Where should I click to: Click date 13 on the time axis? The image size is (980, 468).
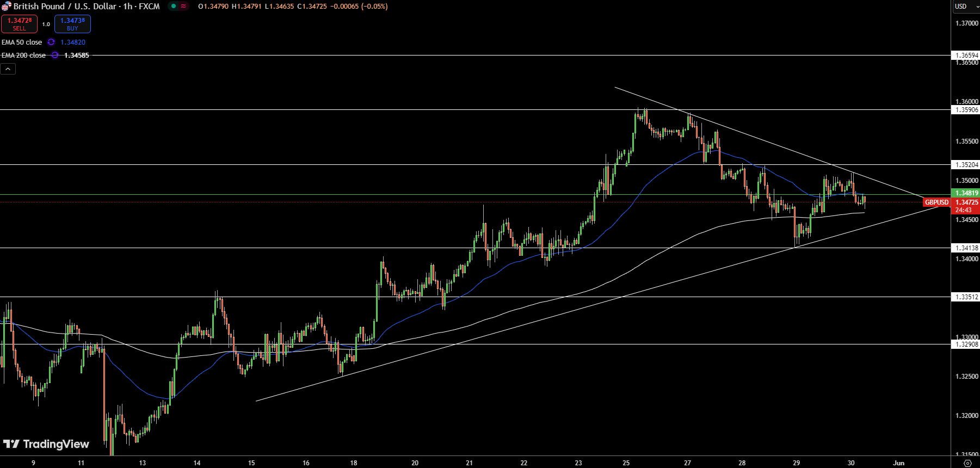coord(143,463)
